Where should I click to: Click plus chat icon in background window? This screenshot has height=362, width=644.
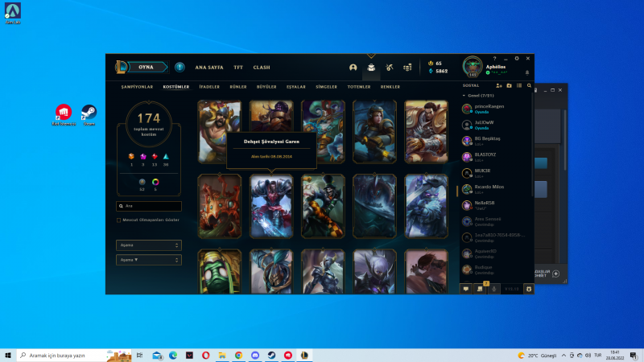click(x=555, y=274)
